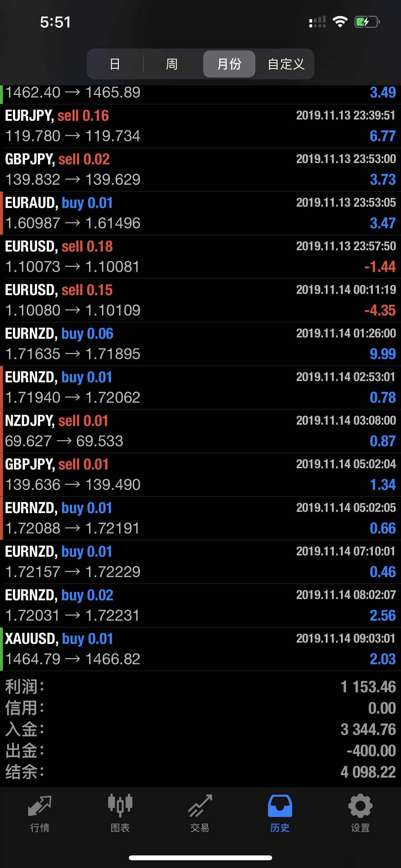Open the XAUUSD buy 0.01 trade entry
401x868 pixels.
pyautogui.click(x=200, y=649)
